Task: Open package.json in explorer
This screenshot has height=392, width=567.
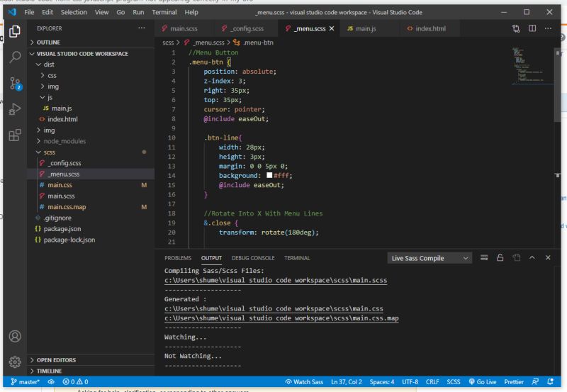Action: [91, 229]
